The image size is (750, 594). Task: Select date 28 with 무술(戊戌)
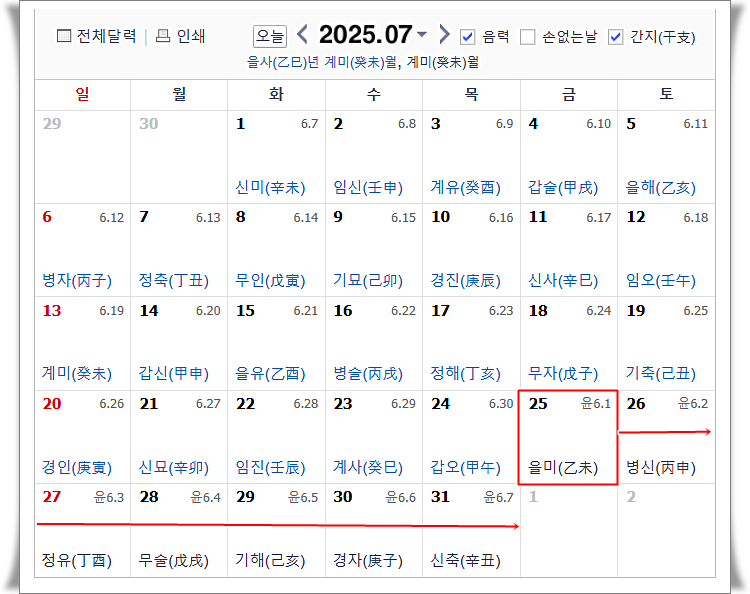179,530
